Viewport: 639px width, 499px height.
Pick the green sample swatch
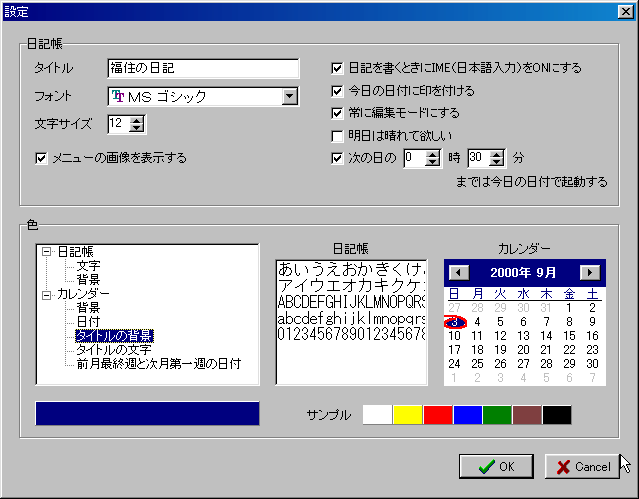[498, 415]
